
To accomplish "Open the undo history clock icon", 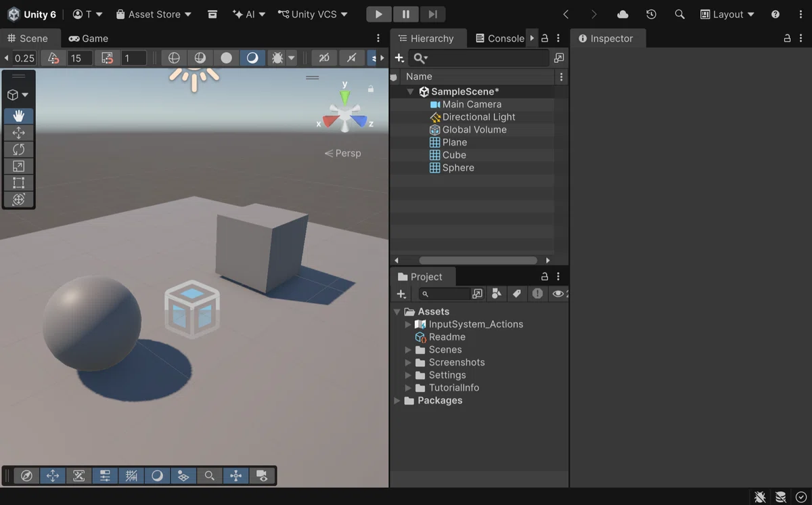I will (651, 14).
